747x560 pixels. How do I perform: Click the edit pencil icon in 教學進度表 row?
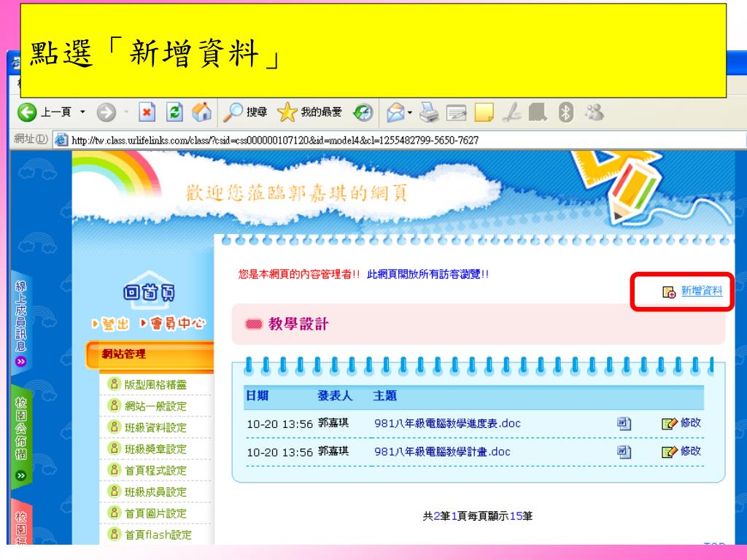[x=670, y=424]
